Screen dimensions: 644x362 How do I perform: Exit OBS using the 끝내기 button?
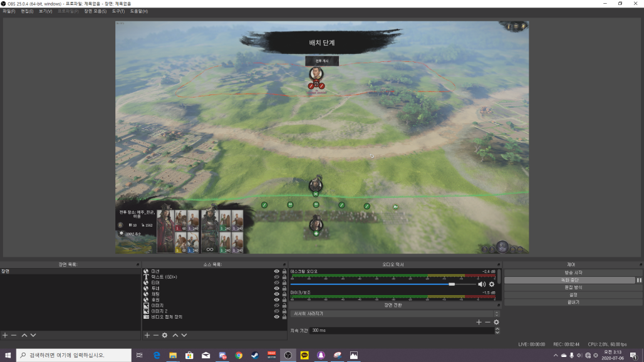coord(573,302)
